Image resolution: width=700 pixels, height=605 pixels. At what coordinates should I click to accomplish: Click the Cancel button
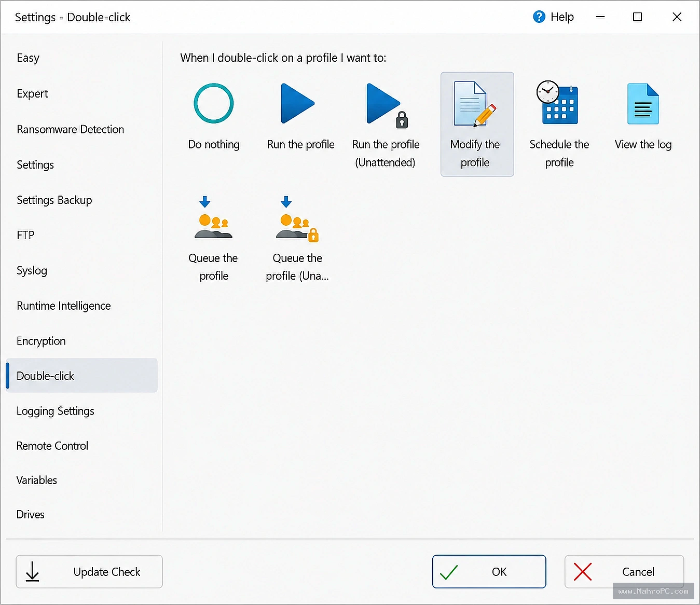[x=624, y=572]
